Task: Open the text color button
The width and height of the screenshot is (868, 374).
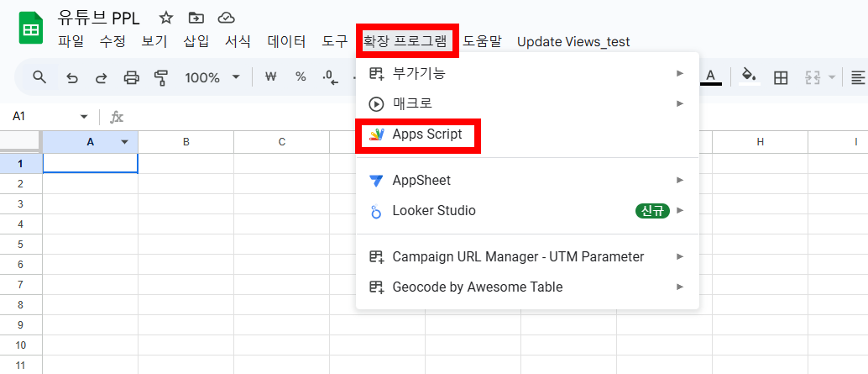Action: pyautogui.click(x=711, y=76)
